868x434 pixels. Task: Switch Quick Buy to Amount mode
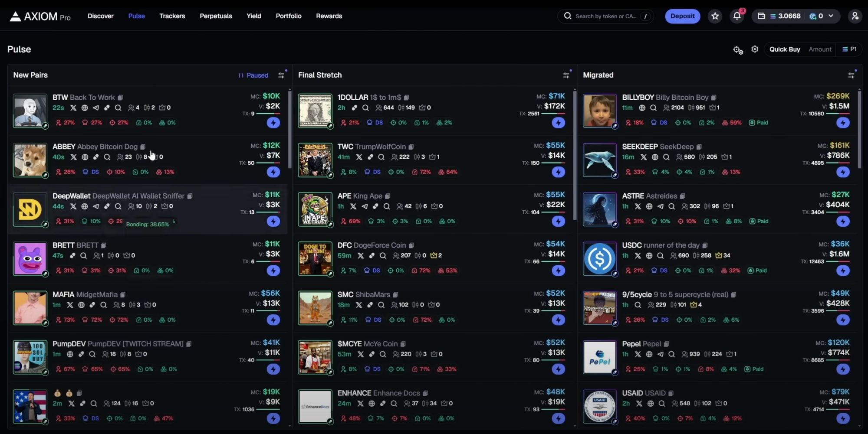(x=820, y=49)
